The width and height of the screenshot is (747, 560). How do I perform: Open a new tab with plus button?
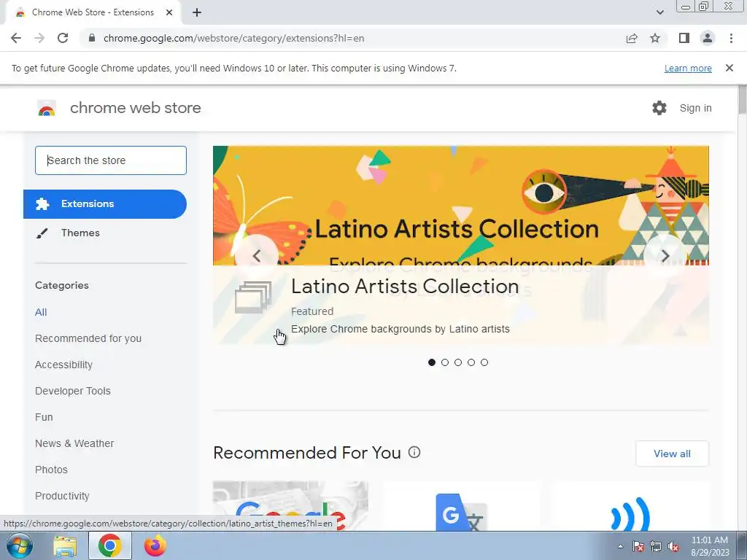tap(197, 13)
